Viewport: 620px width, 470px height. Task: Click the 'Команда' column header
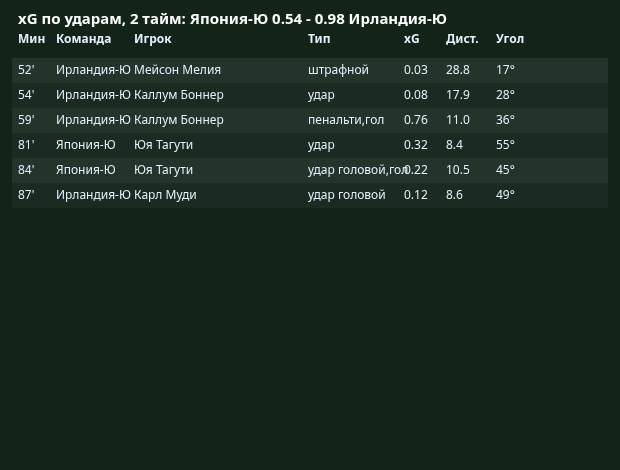coord(83,39)
